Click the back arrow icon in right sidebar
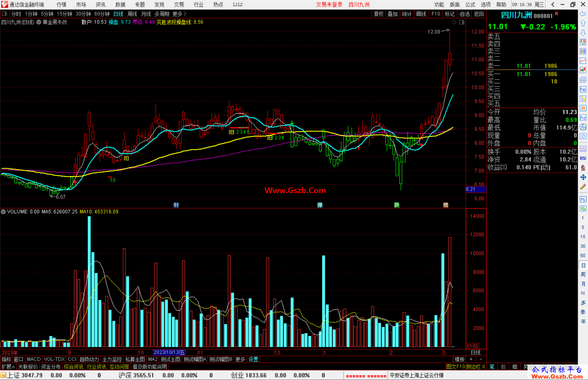 pyautogui.click(x=583, y=14)
